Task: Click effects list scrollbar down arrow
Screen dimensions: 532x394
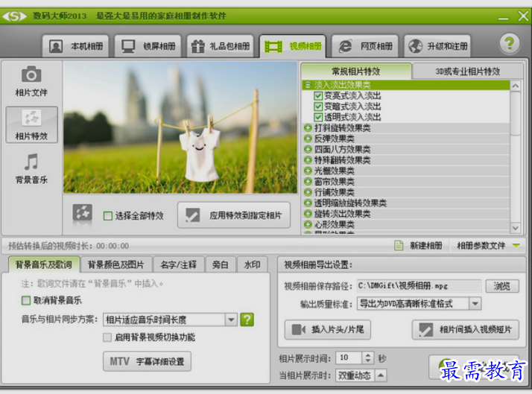Action: [516, 228]
